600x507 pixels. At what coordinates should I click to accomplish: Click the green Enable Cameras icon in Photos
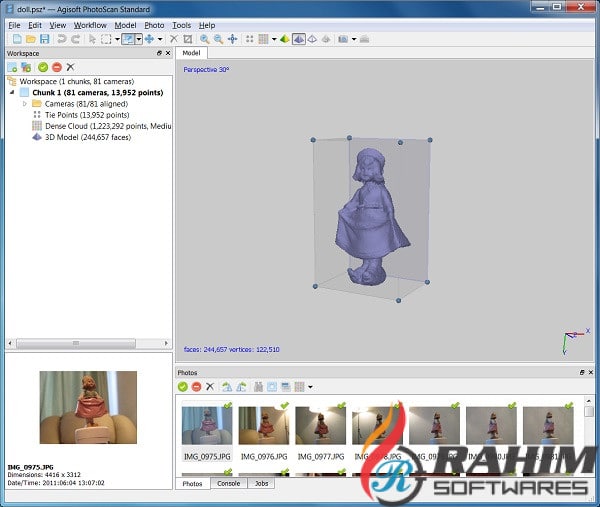(183, 386)
